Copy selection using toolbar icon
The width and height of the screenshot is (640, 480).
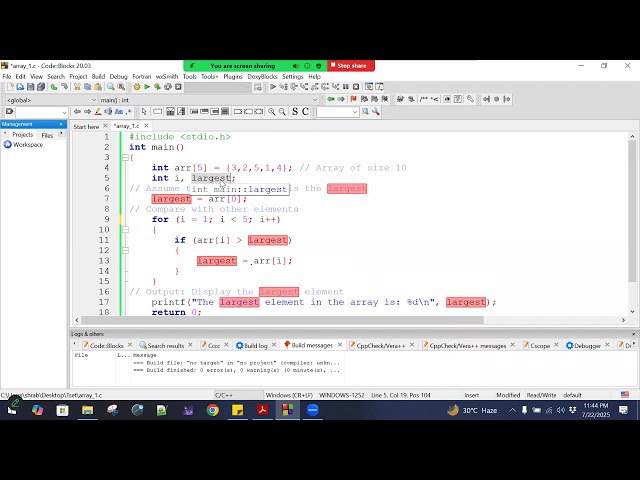pyautogui.click(x=87, y=87)
